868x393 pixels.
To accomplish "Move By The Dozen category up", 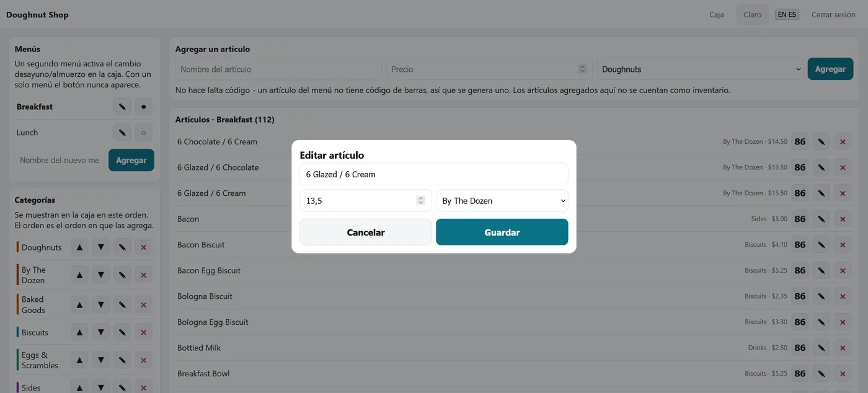I will (x=79, y=275).
